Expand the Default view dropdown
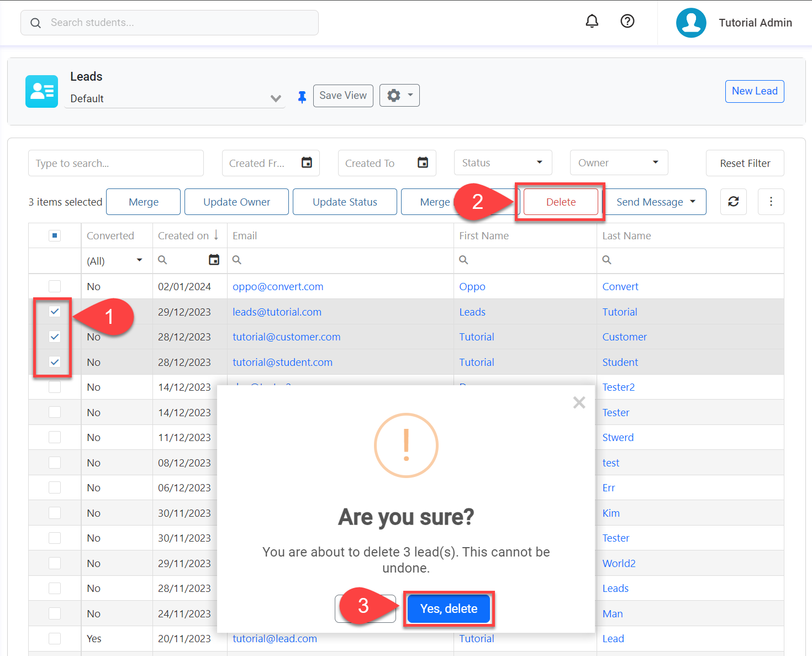 pos(276,98)
